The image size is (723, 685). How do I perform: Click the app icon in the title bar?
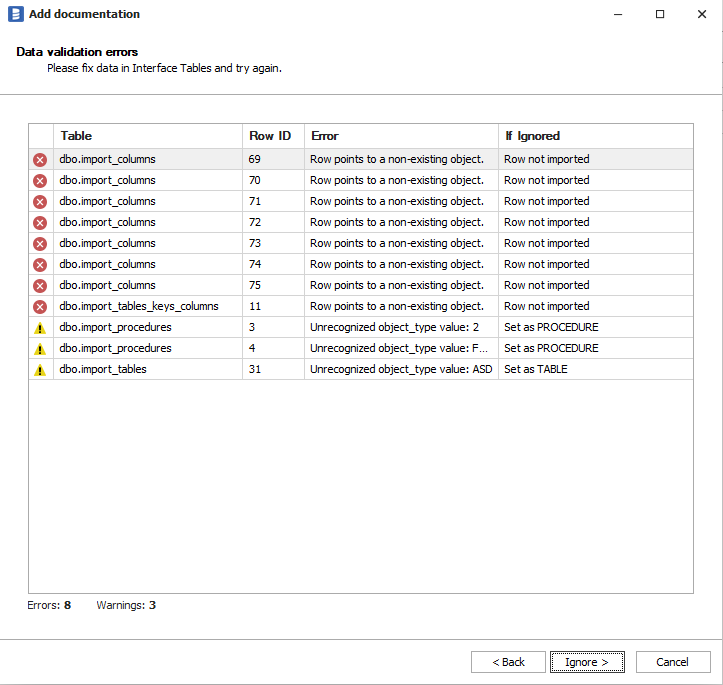point(16,14)
